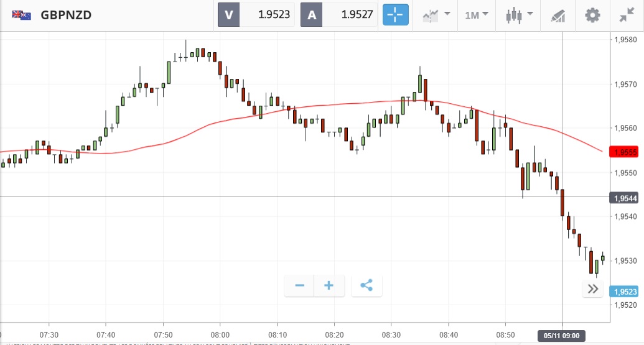Click the crosshair price label 1.9544
The height and width of the screenshot is (345, 644).
pyautogui.click(x=623, y=198)
